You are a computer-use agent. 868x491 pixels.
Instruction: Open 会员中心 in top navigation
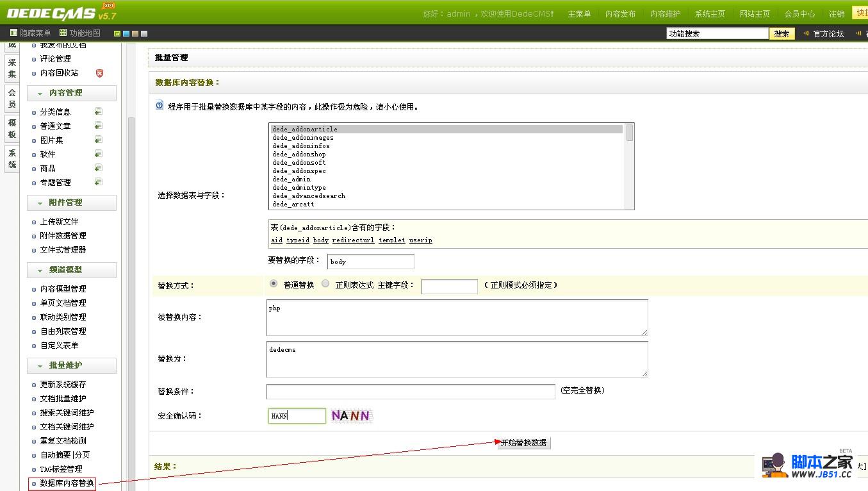tap(799, 13)
